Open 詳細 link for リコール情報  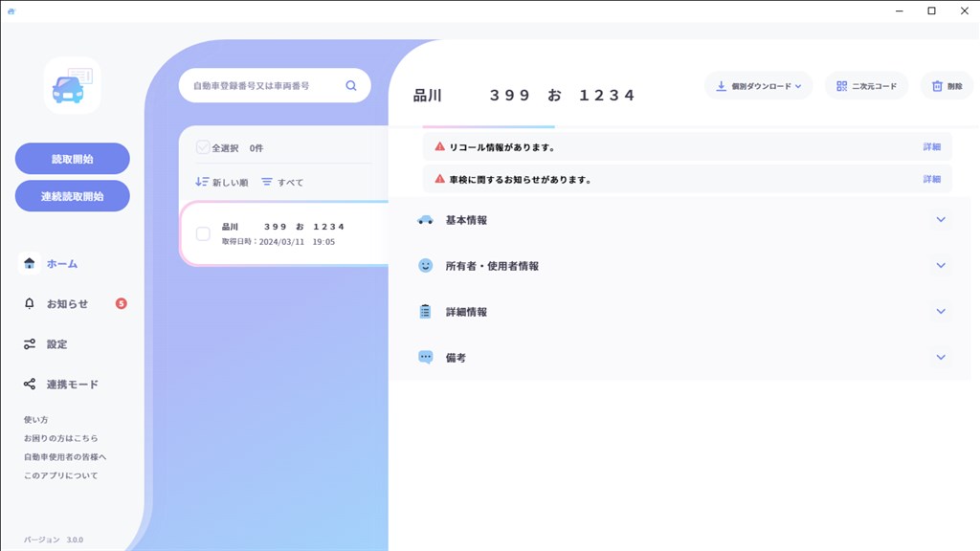point(932,146)
